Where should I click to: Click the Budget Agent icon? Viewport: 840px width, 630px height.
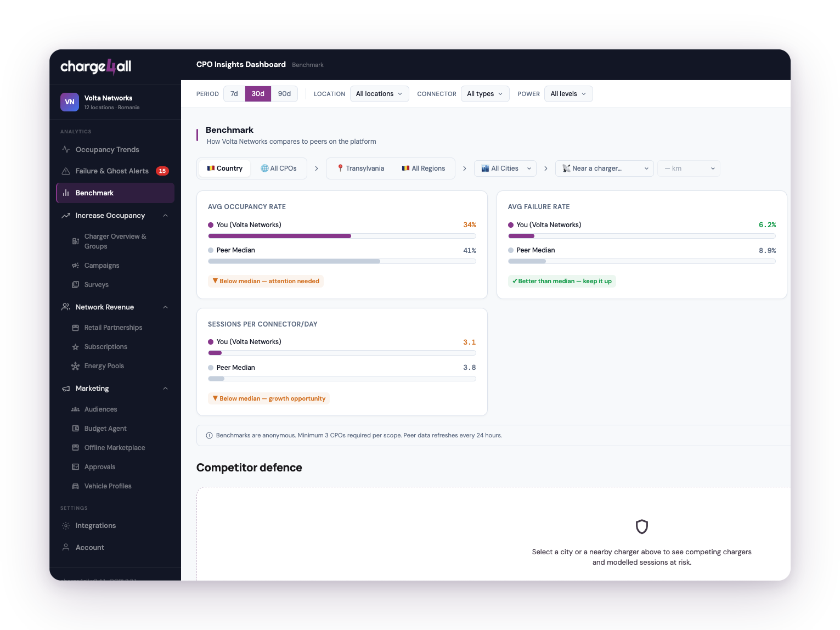(x=76, y=429)
